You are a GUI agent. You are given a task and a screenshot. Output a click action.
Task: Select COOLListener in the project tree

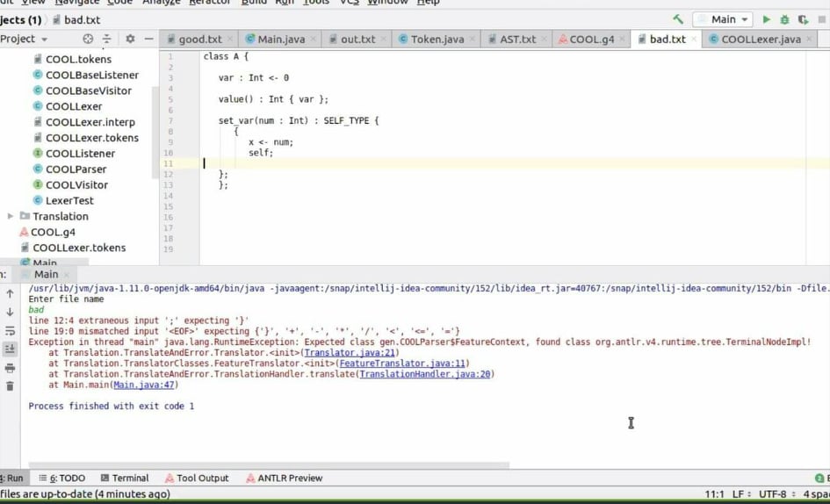point(80,154)
